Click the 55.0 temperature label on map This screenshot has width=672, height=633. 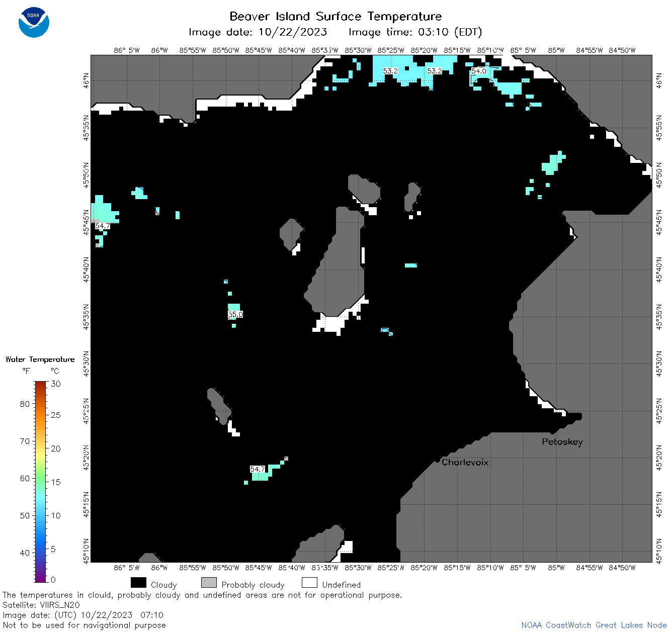pyautogui.click(x=235, y=314)
